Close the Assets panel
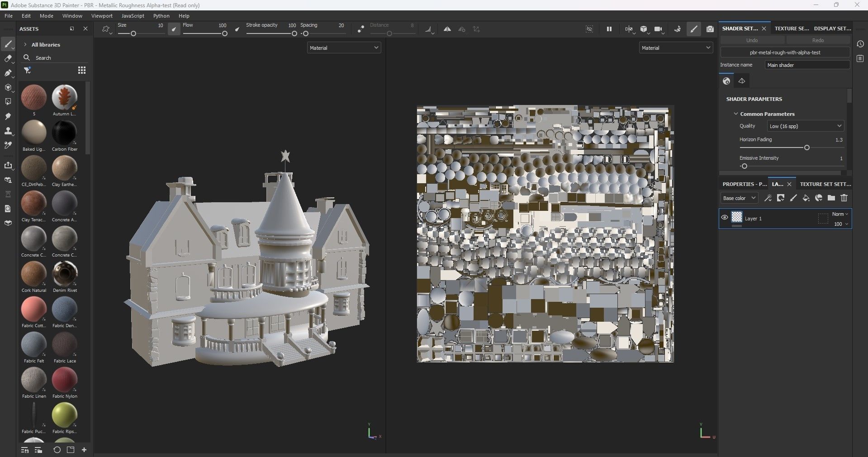The width and height of the screenshot is (868, 457). tap(85, 29)
